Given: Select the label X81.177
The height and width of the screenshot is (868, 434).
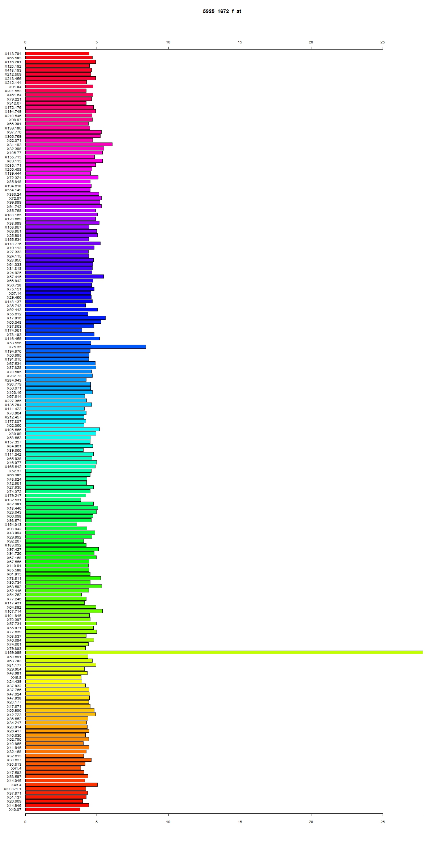Looking at the screenshot, I should pos(14,665).
